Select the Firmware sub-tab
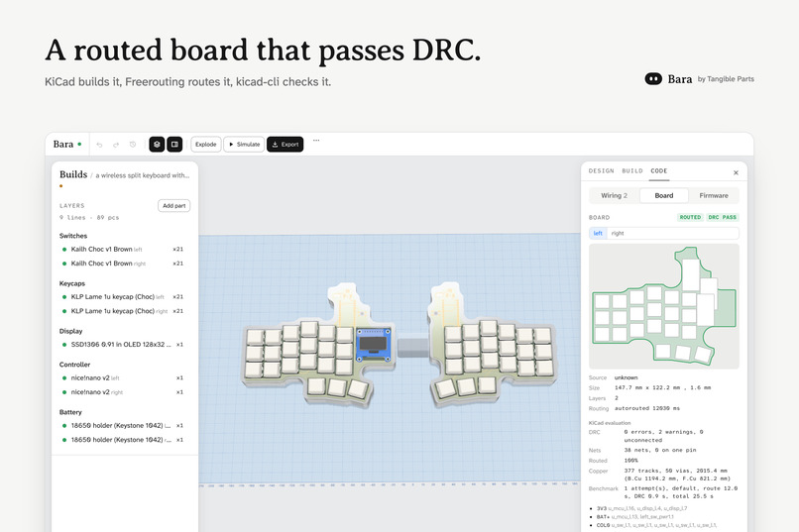Viewport: 799px width, 532px height. 714,195
